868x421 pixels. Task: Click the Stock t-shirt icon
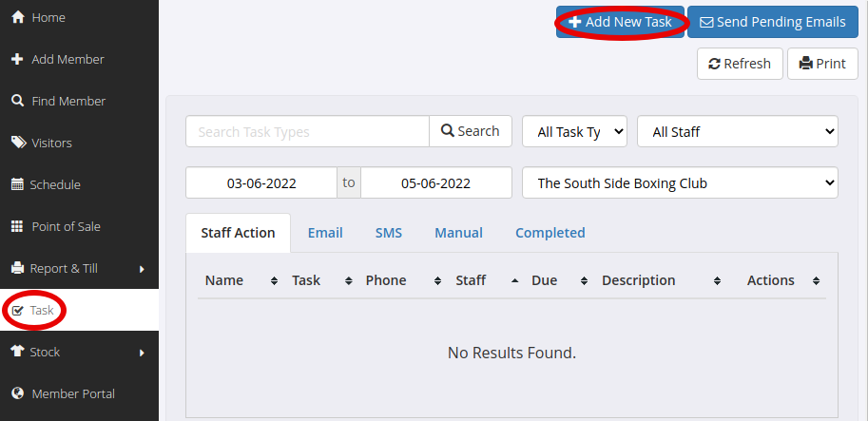(x=18, y=351)
